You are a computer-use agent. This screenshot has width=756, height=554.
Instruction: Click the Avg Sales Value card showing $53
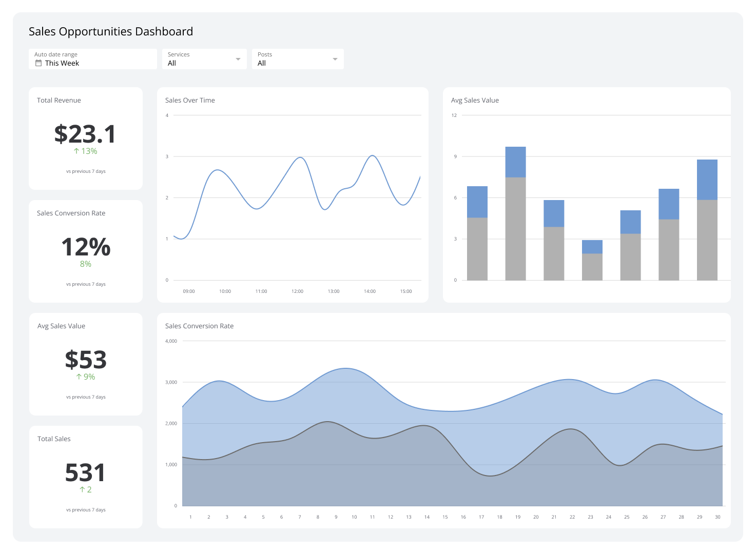85,363
